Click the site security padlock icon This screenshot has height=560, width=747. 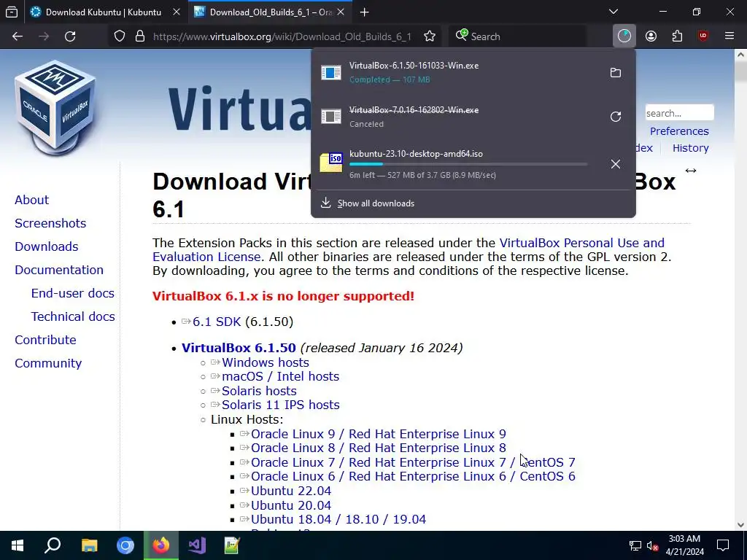click(x=140, y=36)
